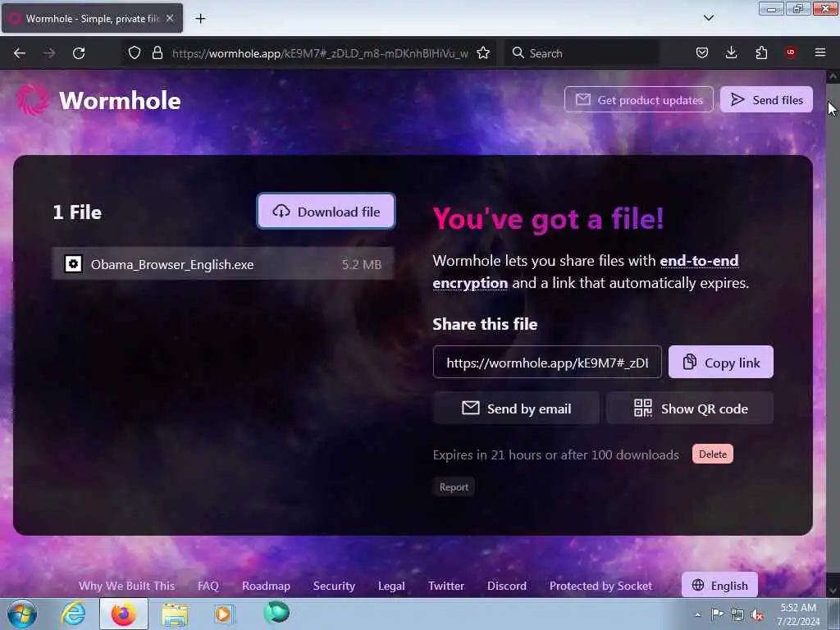The image size is (840, 630).
Task: Open the end-to-end encryption link
Action: pyautogui.click(x=586, y=272)
